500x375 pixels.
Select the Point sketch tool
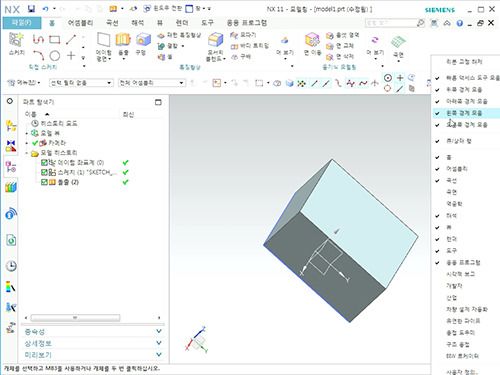coord(71,55)
